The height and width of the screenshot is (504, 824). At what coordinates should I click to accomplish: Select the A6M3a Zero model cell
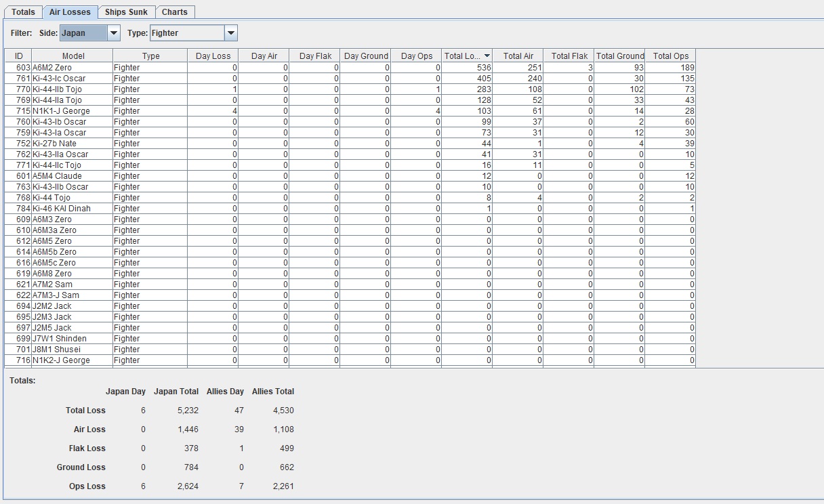[73, 230]
